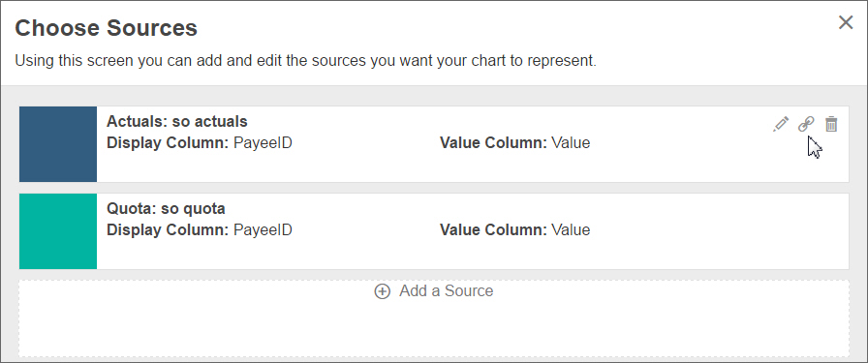The height and width of the screenshot is (363, 868).
Task: Open the dark blue Actuals color swatch
Action: pos(58,144)
